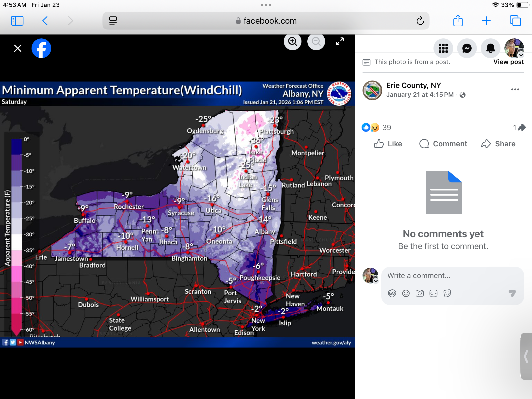Insert a GIF in comment

click(x=433, y=293)
